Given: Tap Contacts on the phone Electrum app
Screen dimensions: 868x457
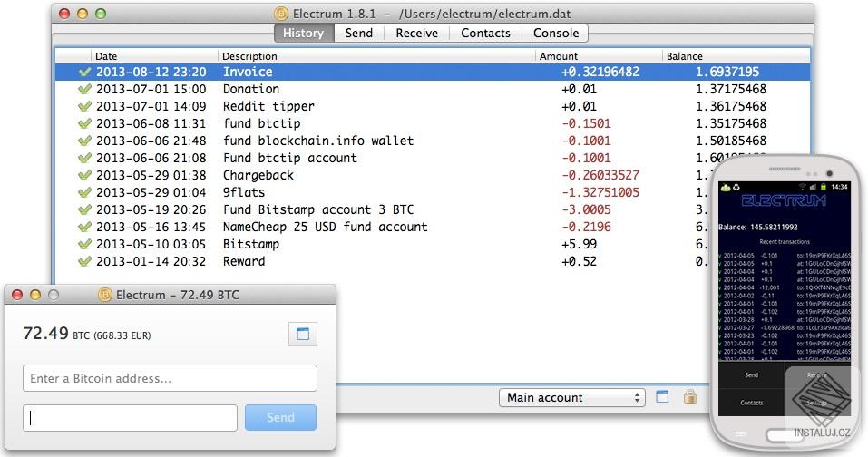Looking at the screenshot, I should tap(751, 403).
